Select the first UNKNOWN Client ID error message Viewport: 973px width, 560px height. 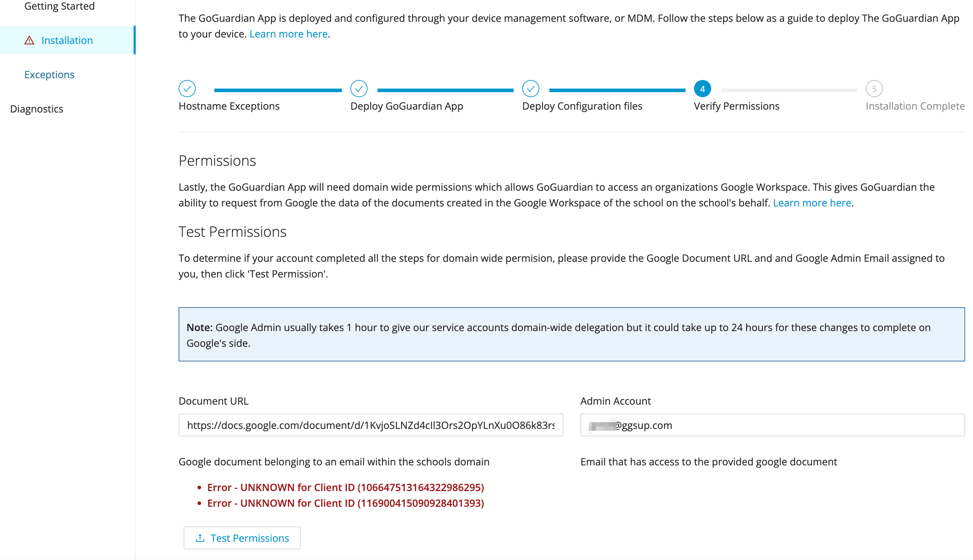coord(345,487)
